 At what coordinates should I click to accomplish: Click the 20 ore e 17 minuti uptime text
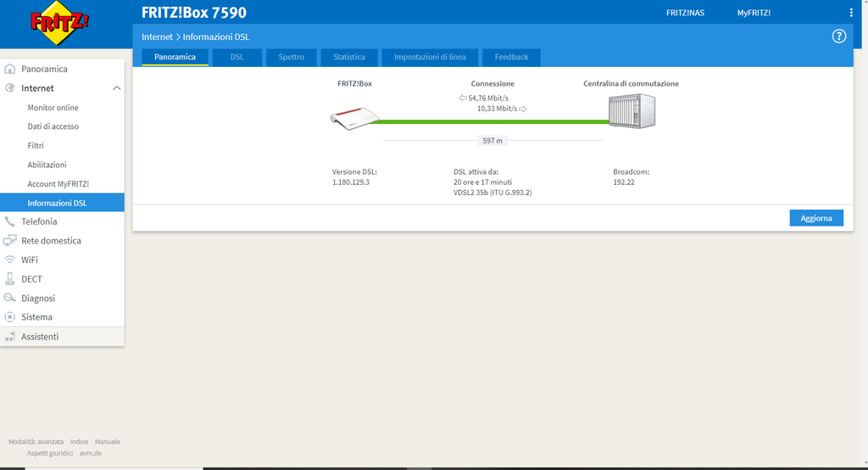tap(482, 182)
